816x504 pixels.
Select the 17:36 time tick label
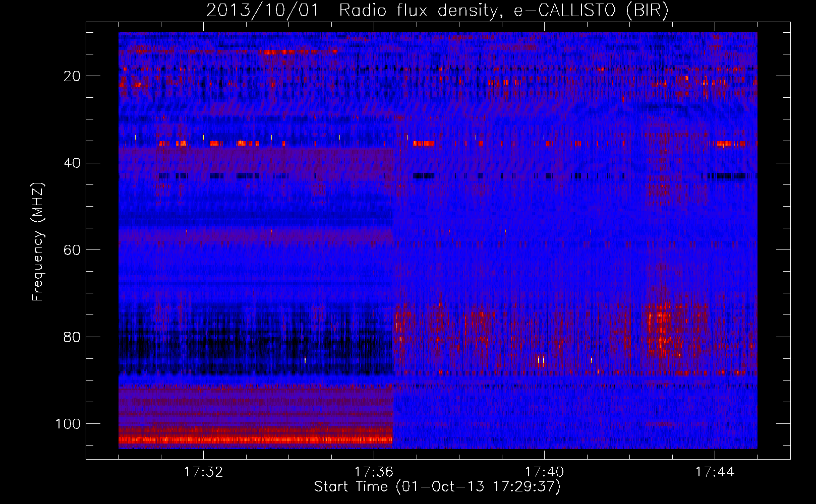point(374,472)
